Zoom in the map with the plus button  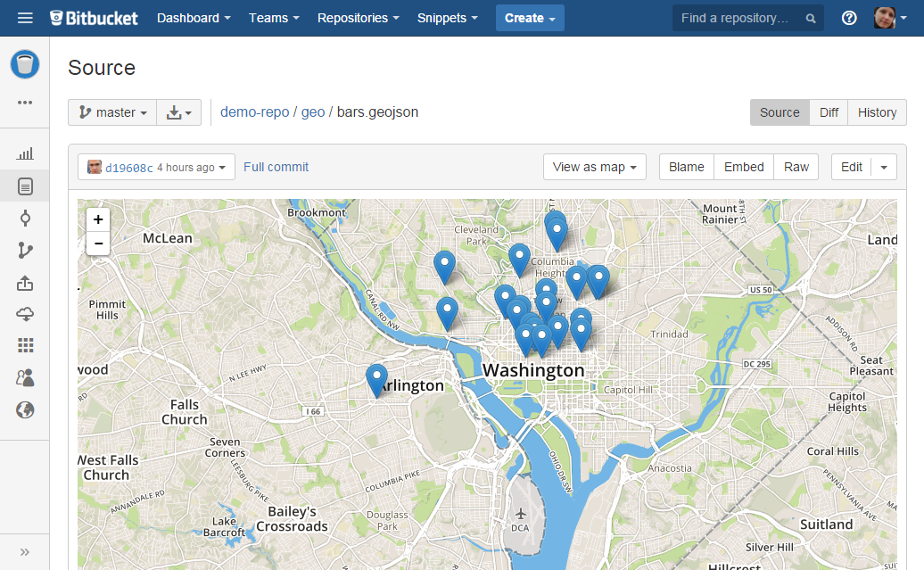coord(98,219)
